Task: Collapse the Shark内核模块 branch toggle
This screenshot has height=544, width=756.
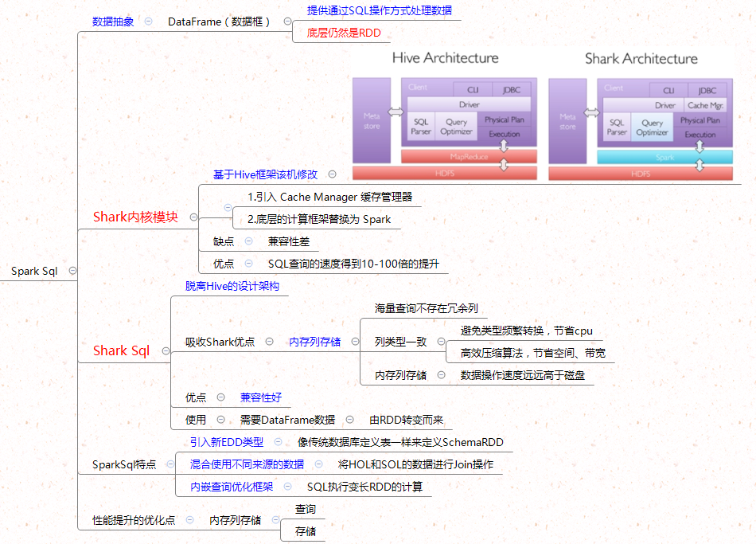Action: 193,217
